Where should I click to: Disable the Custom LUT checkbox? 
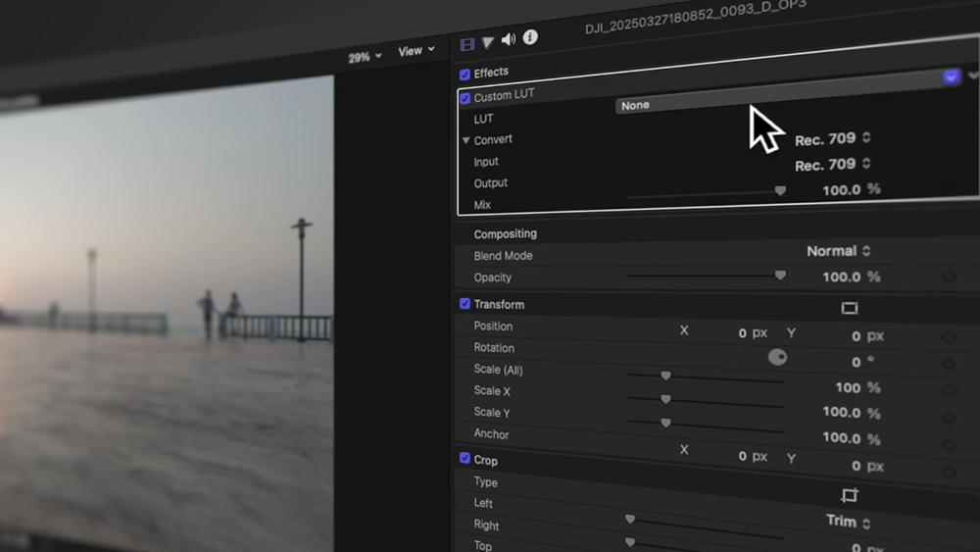pyautogui.click(x=465, y=98)
